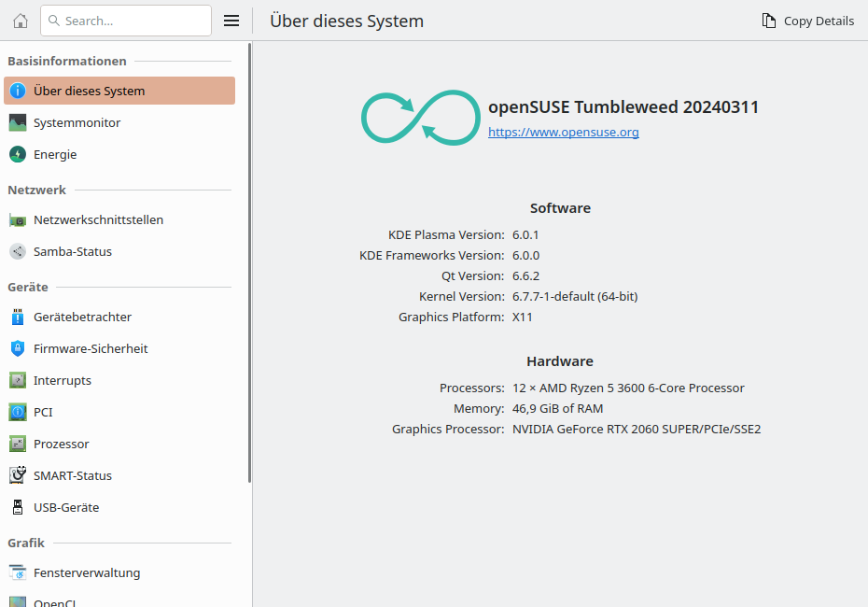Viewport: 868px width, 607px height.
Task: Click the Prozessor entry label
Action: [62, 444]
